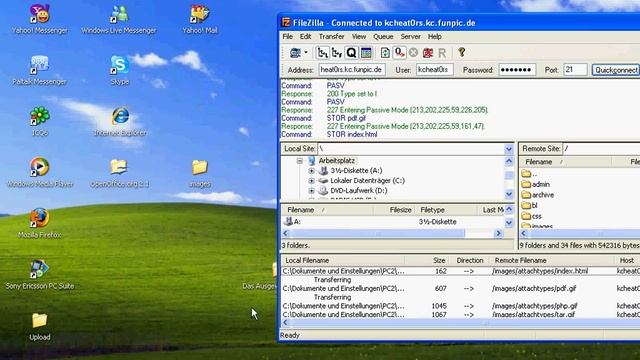Go to remote parent folder (..)
This screenshot has width=640, height=360.
[529, 174]
